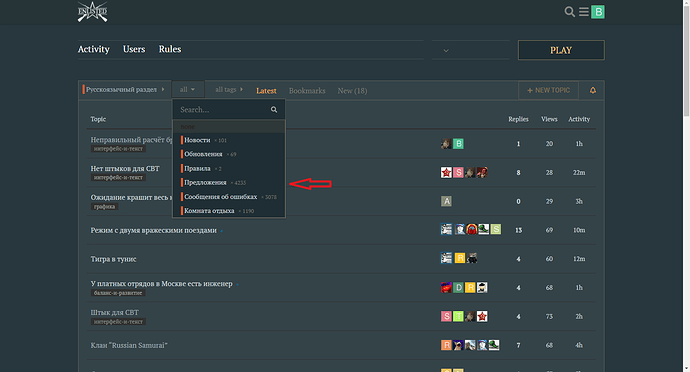Click 22m activity time in Нет штыков row
This screenshot has width=690, height=372.
579,173
